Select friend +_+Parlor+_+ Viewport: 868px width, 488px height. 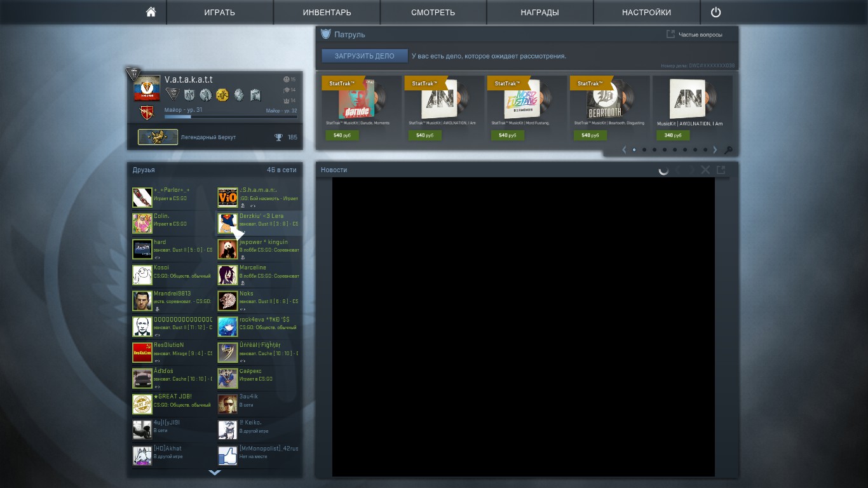pos(173,198)
